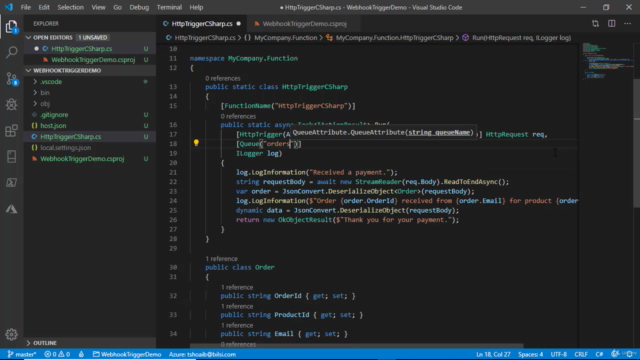Click the editor horizontal scrollbar
This screenshot has width=640, height=360.
tap(356, 346)
